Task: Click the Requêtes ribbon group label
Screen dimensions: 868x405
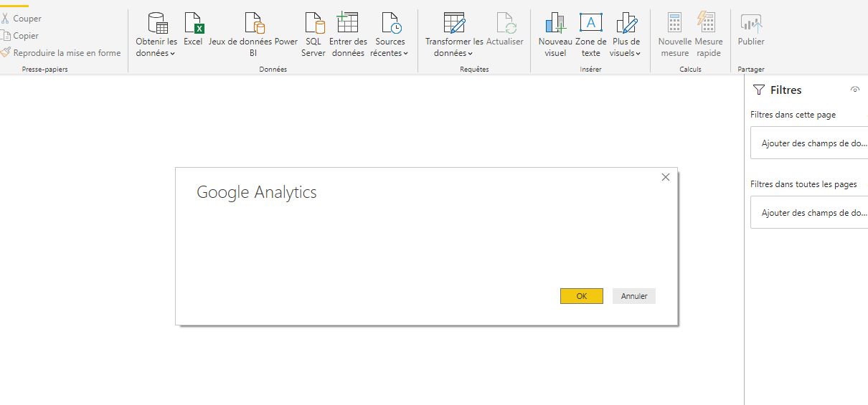Action: (474, 70)
